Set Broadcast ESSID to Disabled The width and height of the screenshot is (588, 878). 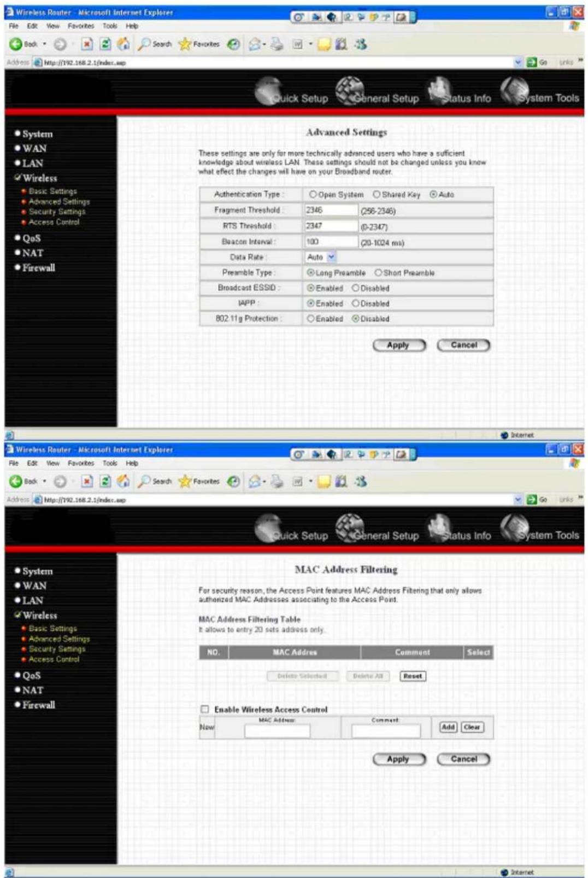(x=355, y=288)
